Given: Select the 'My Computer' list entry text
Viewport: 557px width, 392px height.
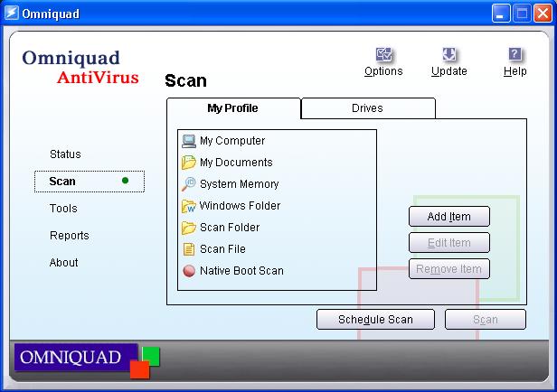Looking at the screenshot, I should click(x=232, y=141).
